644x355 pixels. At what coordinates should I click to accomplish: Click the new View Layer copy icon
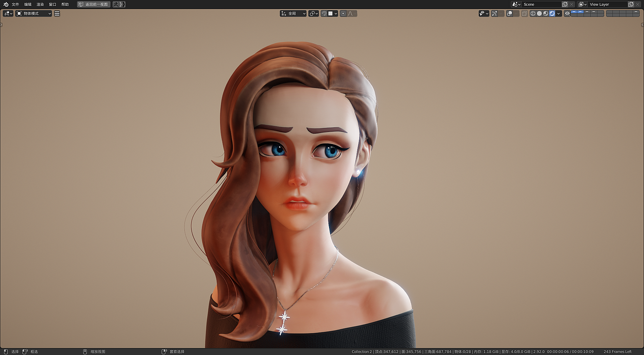click(x=631, y=4)
